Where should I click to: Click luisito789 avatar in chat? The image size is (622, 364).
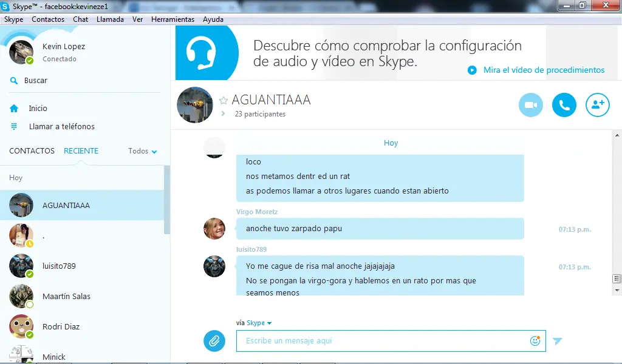tap(214, 266)
